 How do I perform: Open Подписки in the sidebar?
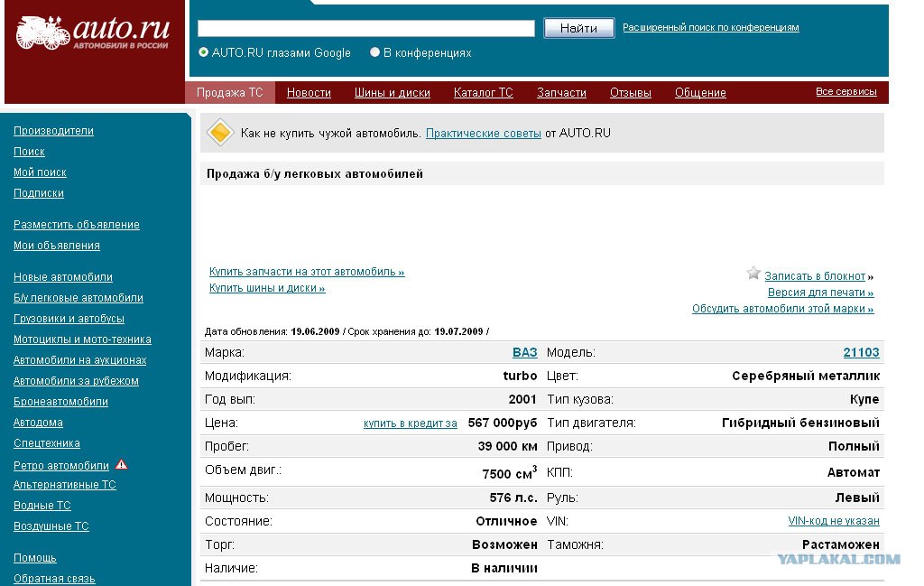click(39, 193)
